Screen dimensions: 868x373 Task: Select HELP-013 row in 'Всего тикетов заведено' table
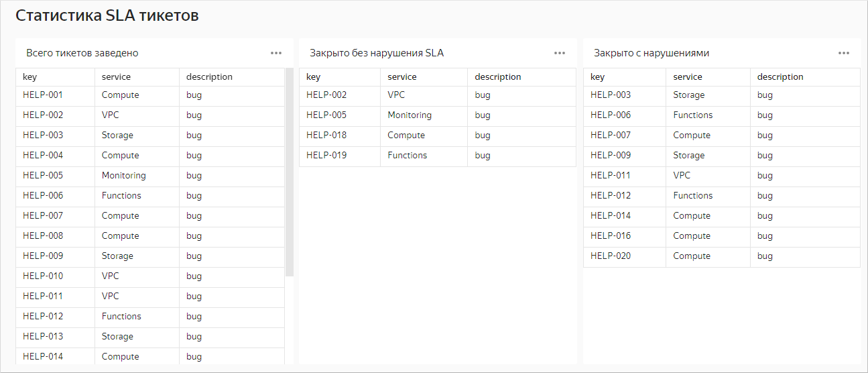(43, 337)
